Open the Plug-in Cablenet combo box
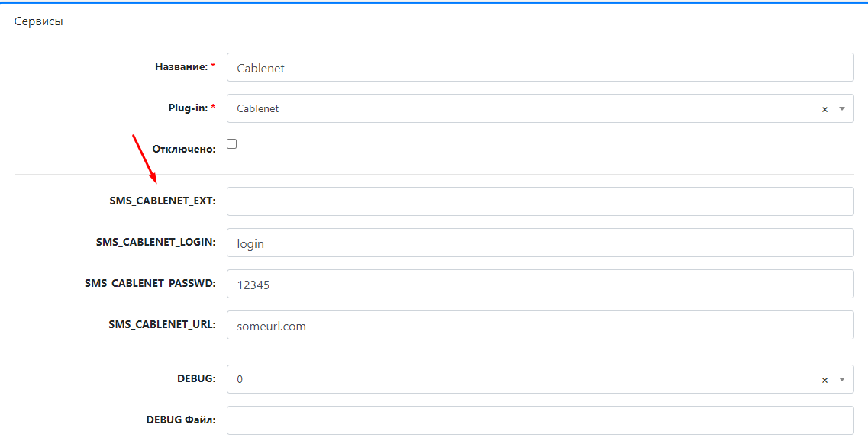This screenshot has width=868, height=444. click(x=540, y=108)
